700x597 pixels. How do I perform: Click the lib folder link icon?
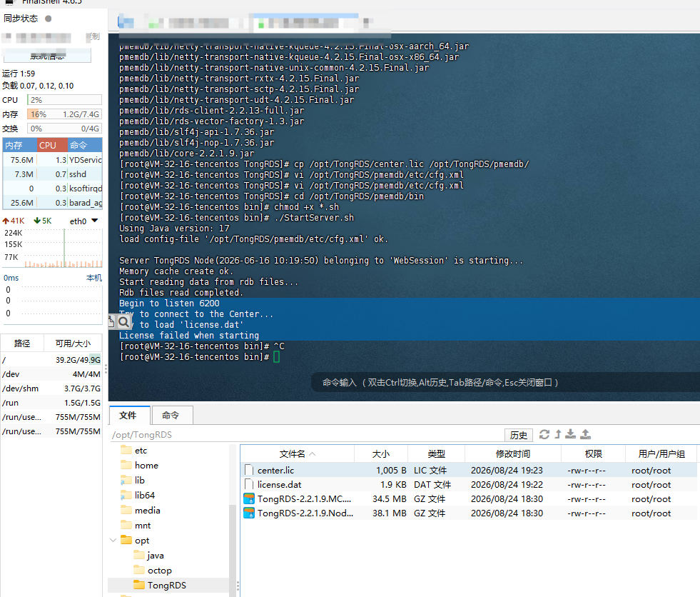click(126, 480)
